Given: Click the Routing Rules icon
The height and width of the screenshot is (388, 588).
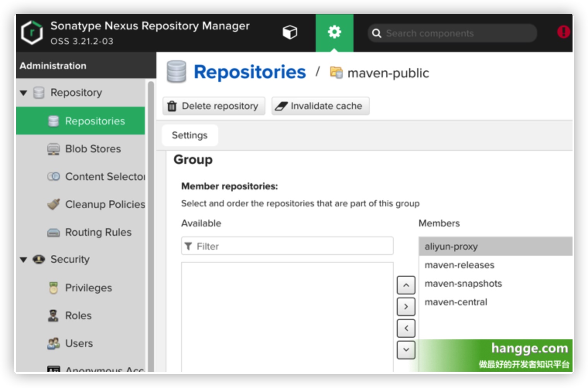Looking at the screenshot, I should click(x=53, y=233).
